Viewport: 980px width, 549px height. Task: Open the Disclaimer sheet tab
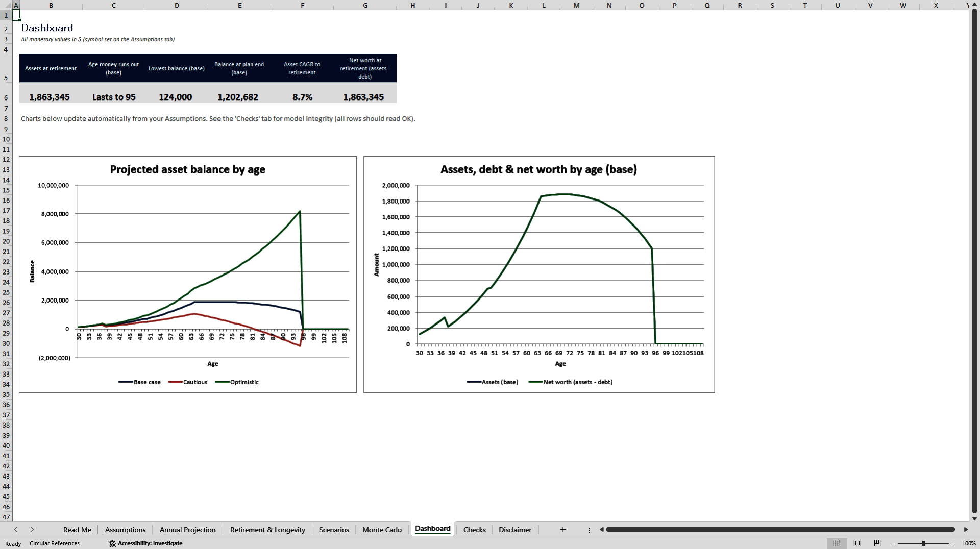pos(515,530)
